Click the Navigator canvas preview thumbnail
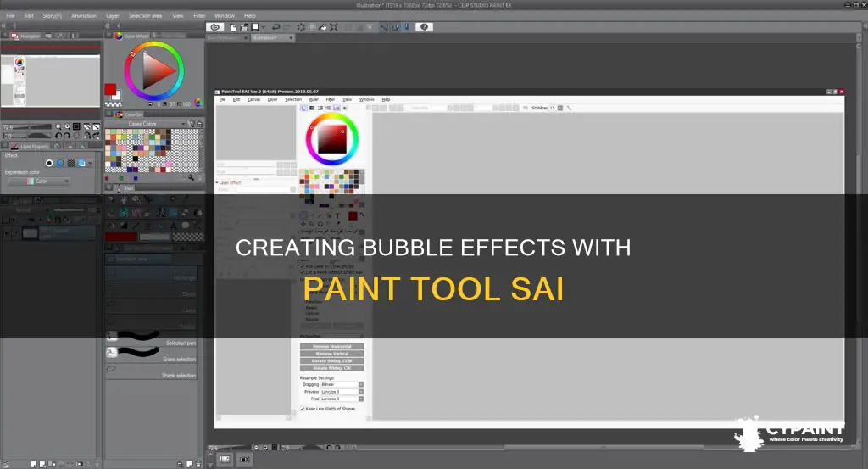The width and height of the screenshot is (868, 469). (x=50, y=81)
